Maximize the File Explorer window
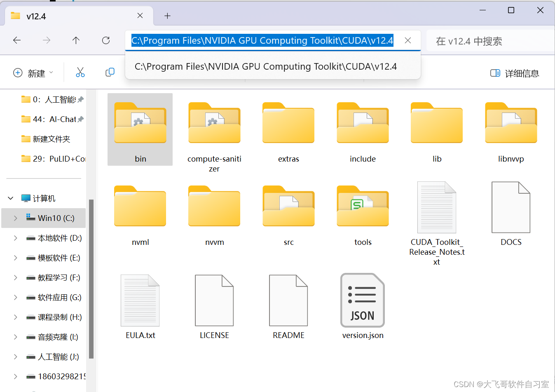Viewport: 555px width, 392px height. tap(511, 10)
